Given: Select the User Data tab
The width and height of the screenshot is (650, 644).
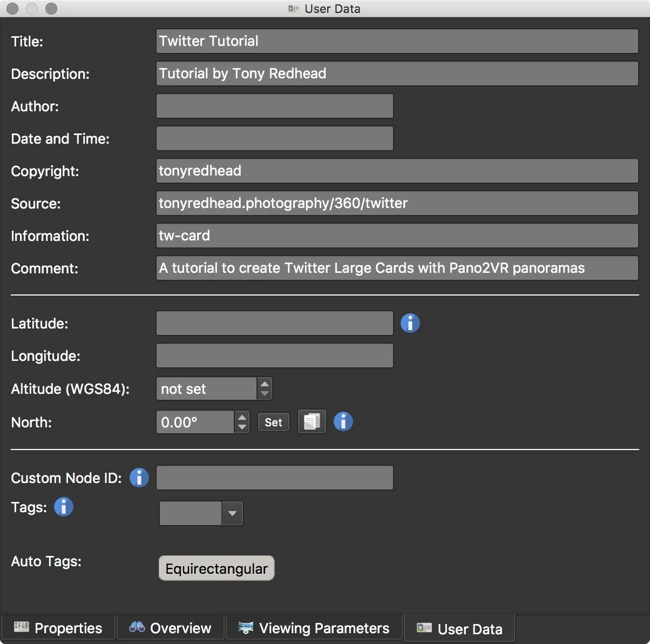Looking at the screenshot, I should tap(459, 628).
